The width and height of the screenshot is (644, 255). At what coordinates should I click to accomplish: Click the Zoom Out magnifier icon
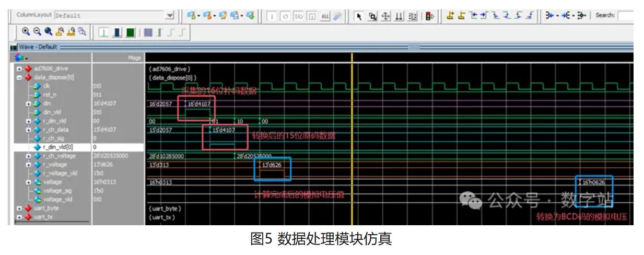37,32
